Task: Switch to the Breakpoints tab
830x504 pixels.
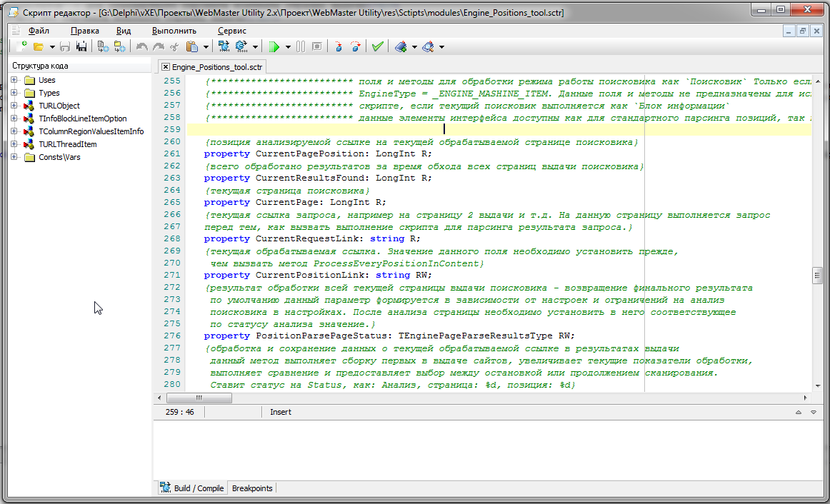Action: (252, 488)
